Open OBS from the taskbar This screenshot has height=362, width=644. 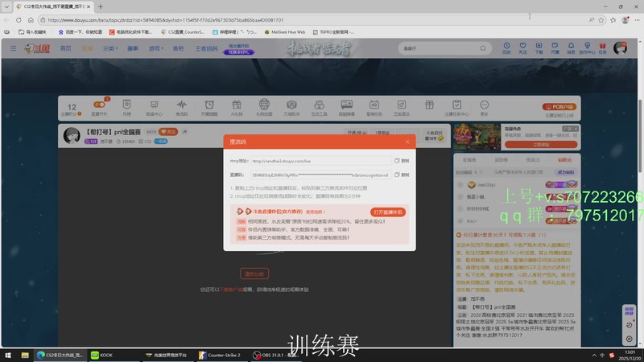click(275, 356)
